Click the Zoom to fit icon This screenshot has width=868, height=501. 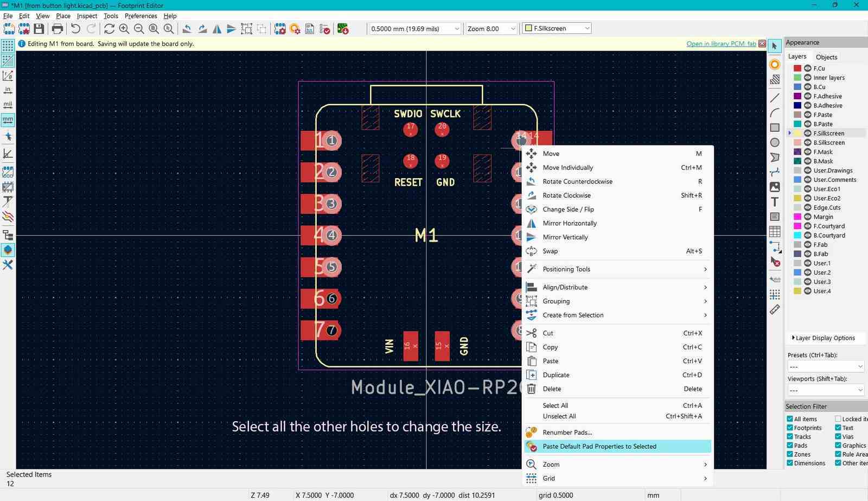coord(154,29)
